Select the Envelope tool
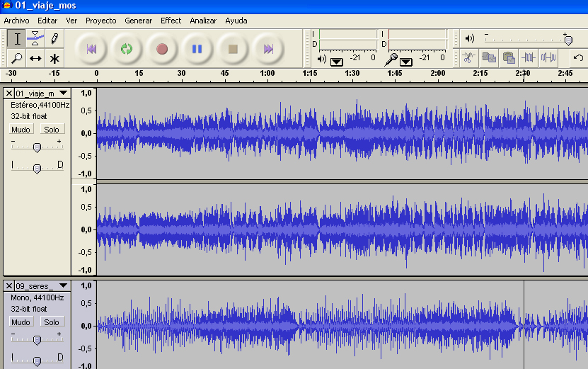Screen dimensions: 588x369 click(35, 38)
